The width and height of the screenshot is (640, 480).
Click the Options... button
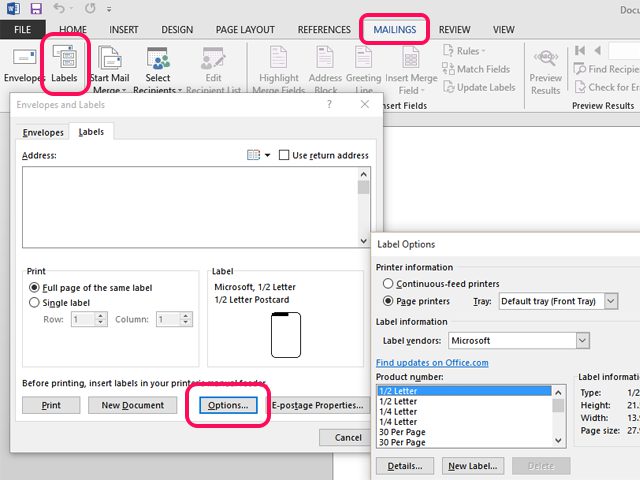click(228, 405)
